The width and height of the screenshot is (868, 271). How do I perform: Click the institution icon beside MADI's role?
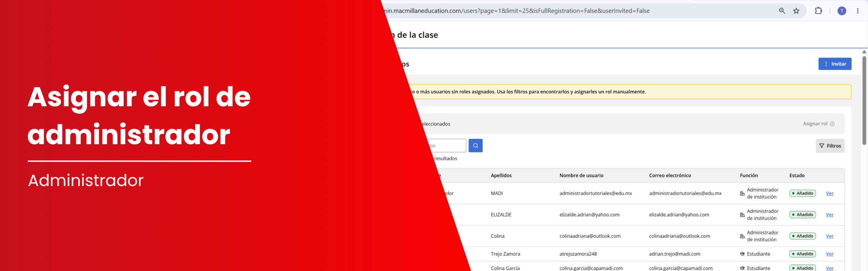pos(742,193)
